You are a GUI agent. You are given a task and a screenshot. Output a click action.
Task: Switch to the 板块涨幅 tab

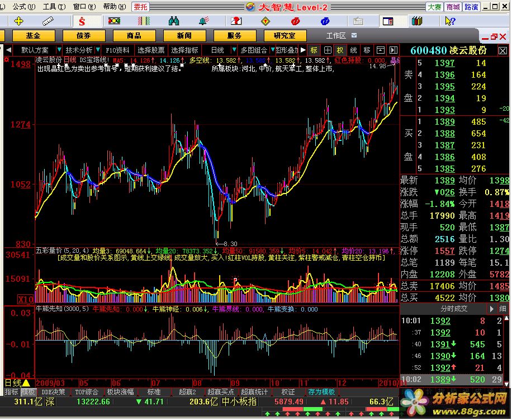[x=121, y=392]
